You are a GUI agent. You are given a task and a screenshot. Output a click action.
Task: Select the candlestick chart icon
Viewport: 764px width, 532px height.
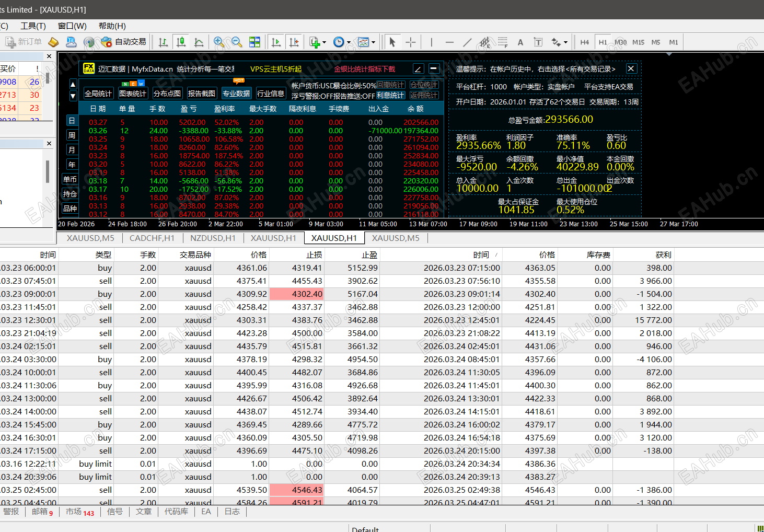point(181,42)
